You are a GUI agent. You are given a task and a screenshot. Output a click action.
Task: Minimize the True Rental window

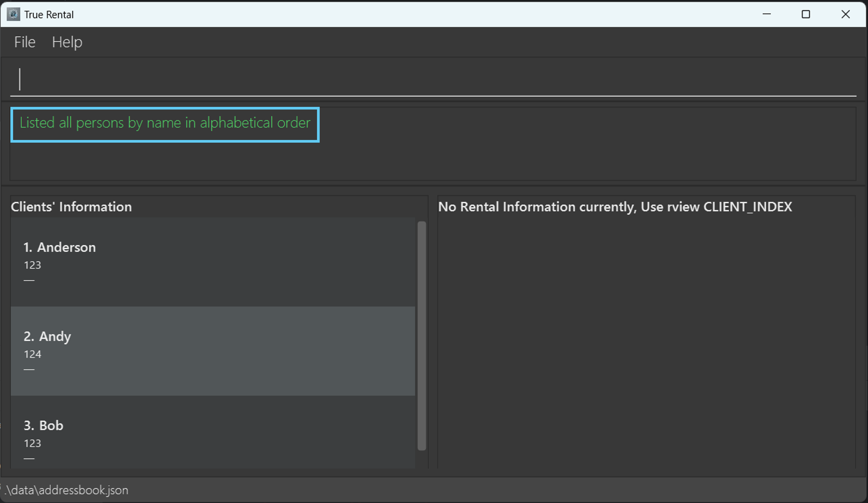coord(767,14)
